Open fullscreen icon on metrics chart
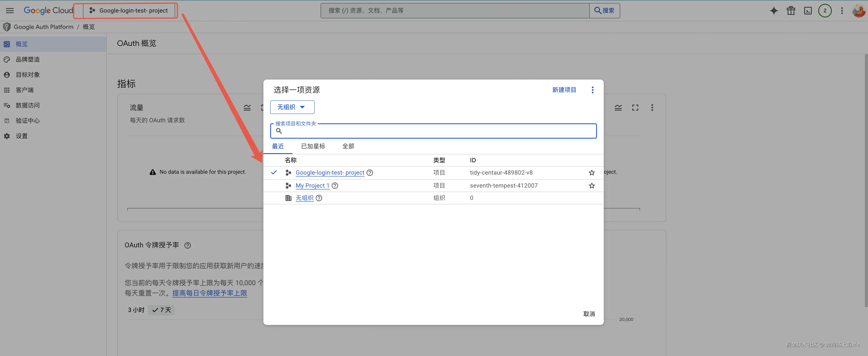Screen dimensions: 868x356 click(635, 107)
